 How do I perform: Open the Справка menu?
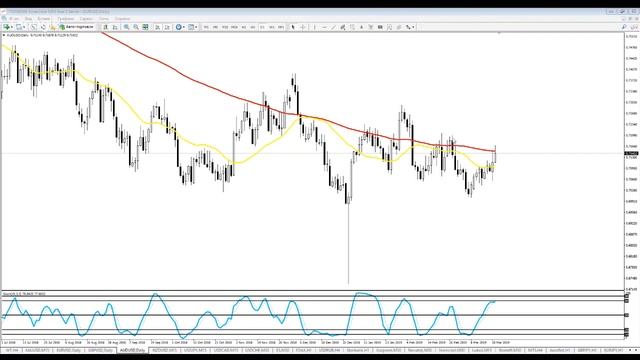(122, 19)
